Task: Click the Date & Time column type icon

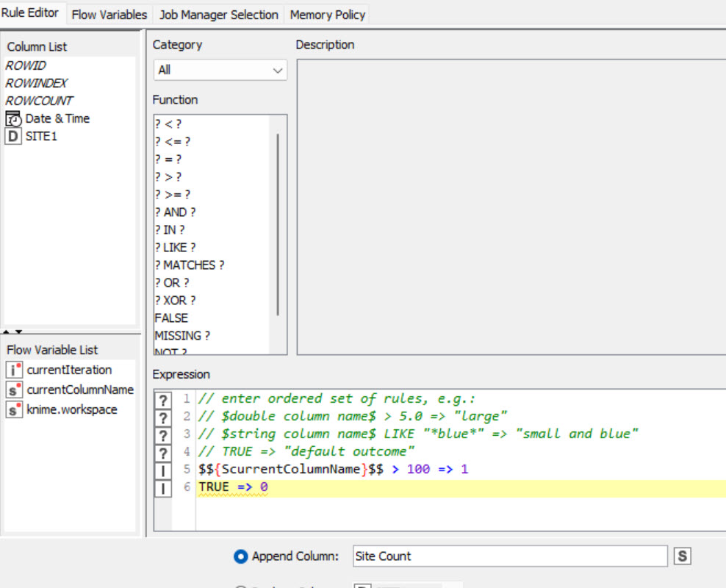Action: point(13,118)
